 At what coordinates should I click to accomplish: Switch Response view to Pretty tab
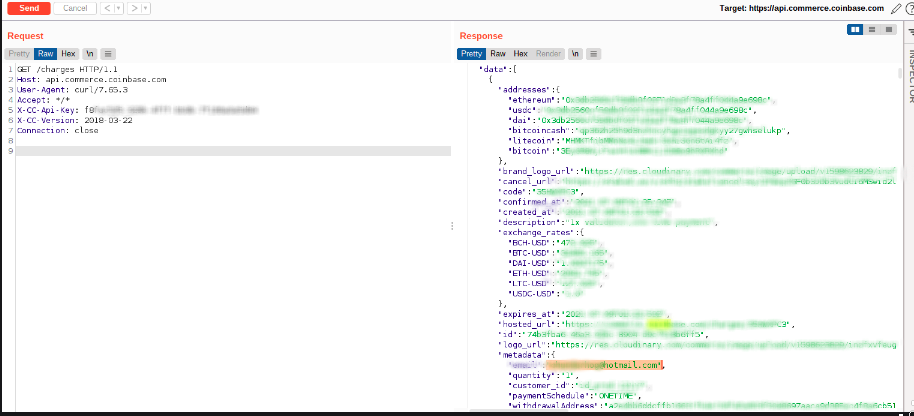[x=472, y=54]
